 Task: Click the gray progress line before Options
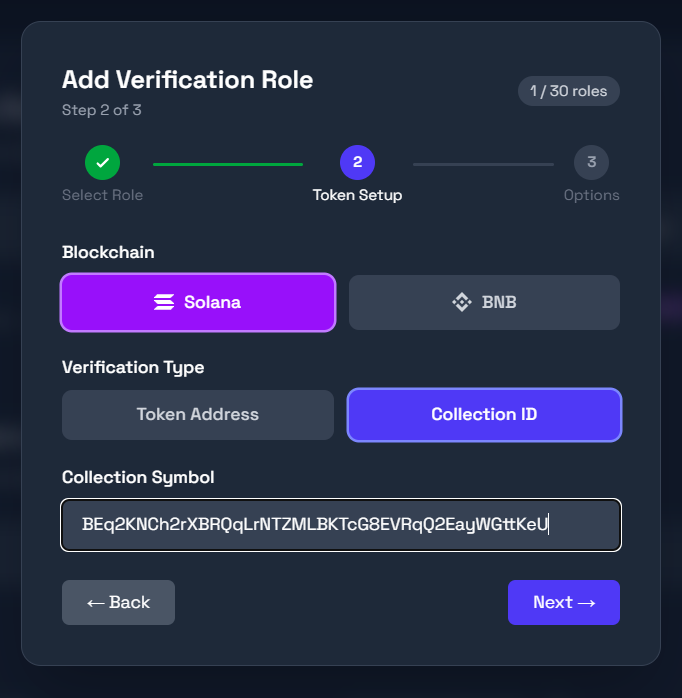(x=483, y=163)
